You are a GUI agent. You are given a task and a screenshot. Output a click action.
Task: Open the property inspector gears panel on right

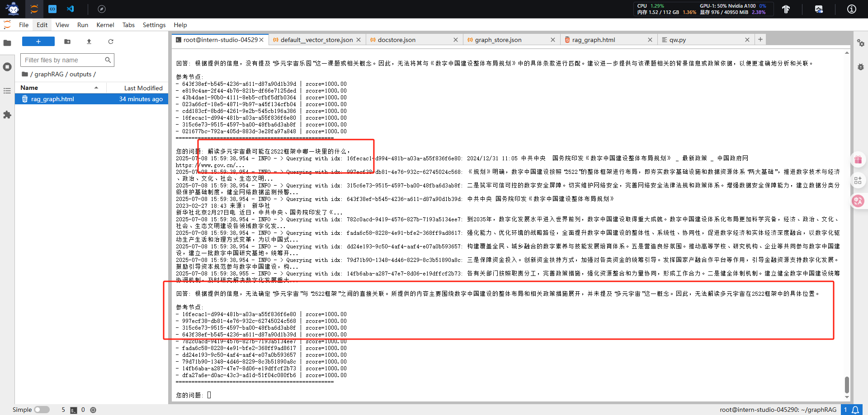tap(861, 43)
